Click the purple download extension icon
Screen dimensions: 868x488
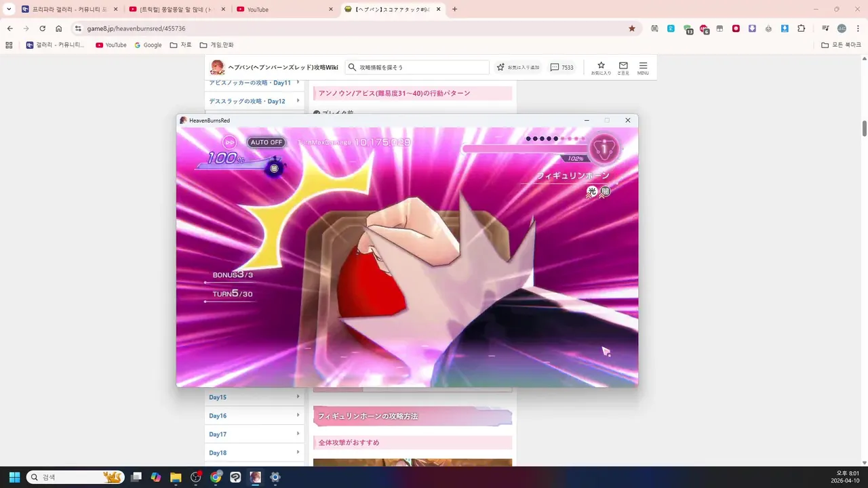tap(752, 28)
